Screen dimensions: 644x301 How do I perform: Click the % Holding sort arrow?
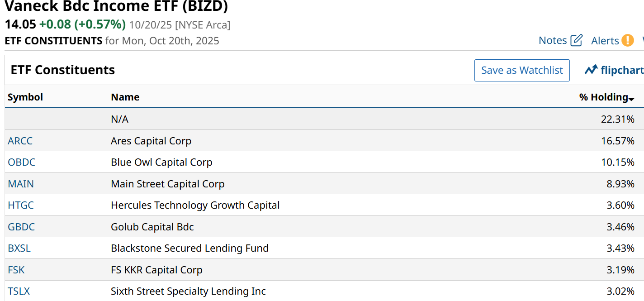[631, 98]
